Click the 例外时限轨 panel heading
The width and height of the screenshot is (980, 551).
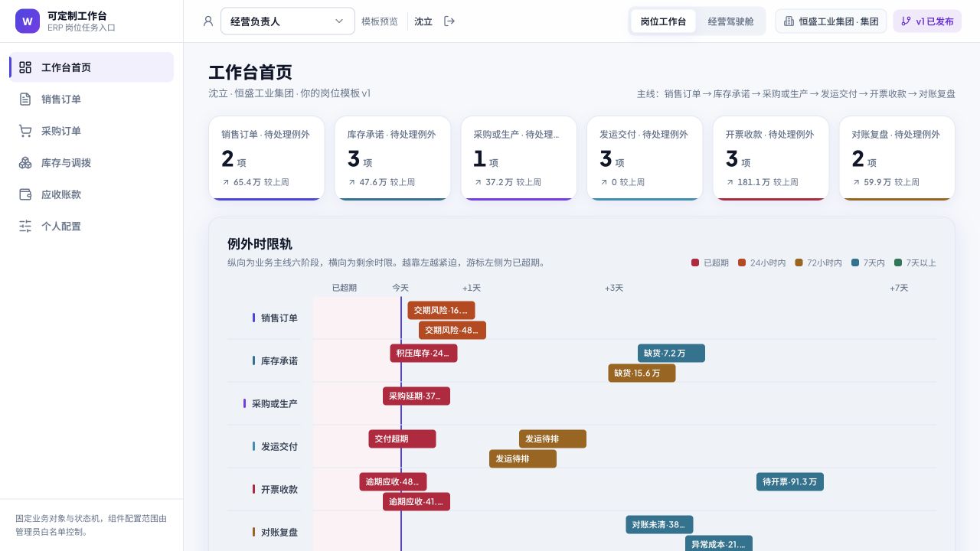pos(260,244)
